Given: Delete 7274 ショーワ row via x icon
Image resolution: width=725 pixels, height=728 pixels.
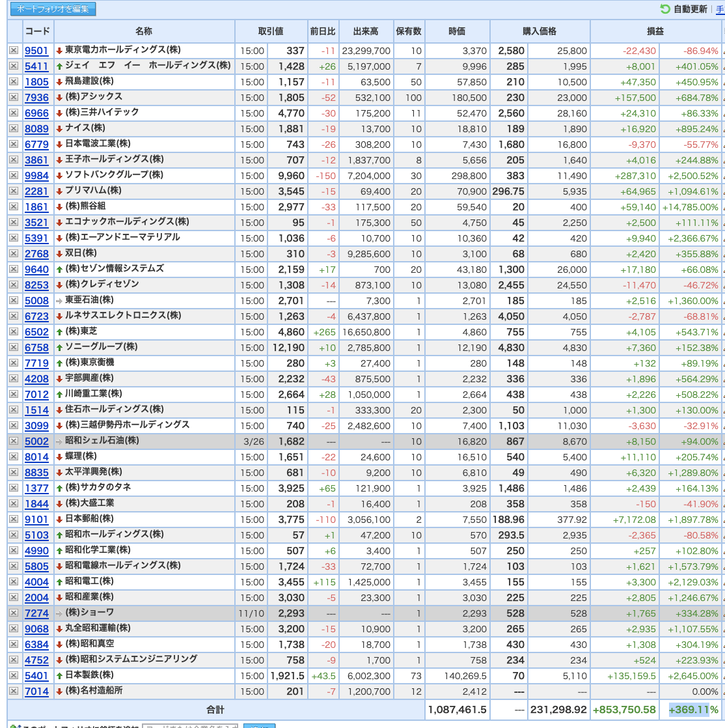Looking at the screenshot, I should 14,613.
